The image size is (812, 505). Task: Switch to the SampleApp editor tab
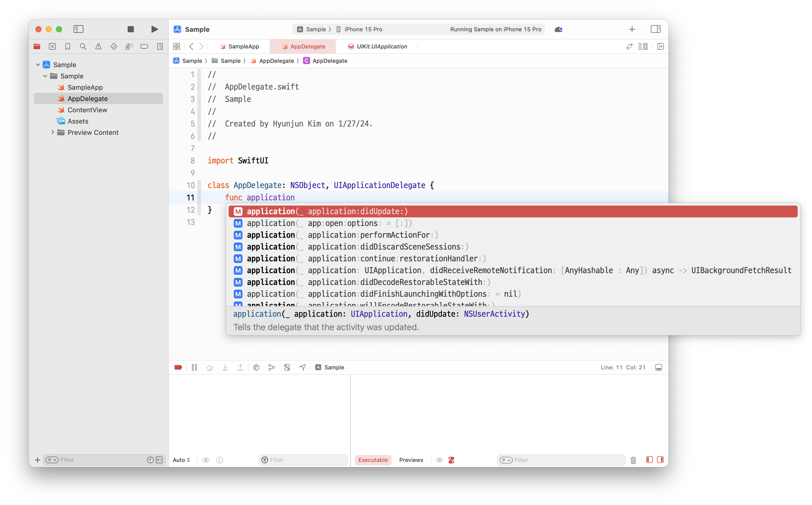239,46
